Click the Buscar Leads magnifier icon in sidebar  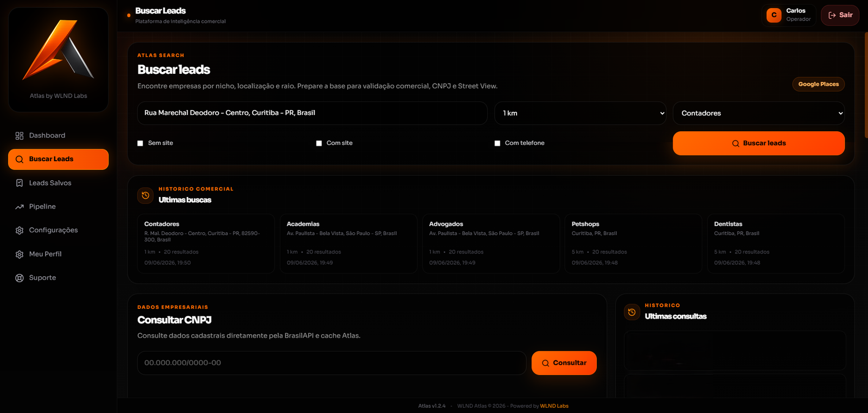20,160
